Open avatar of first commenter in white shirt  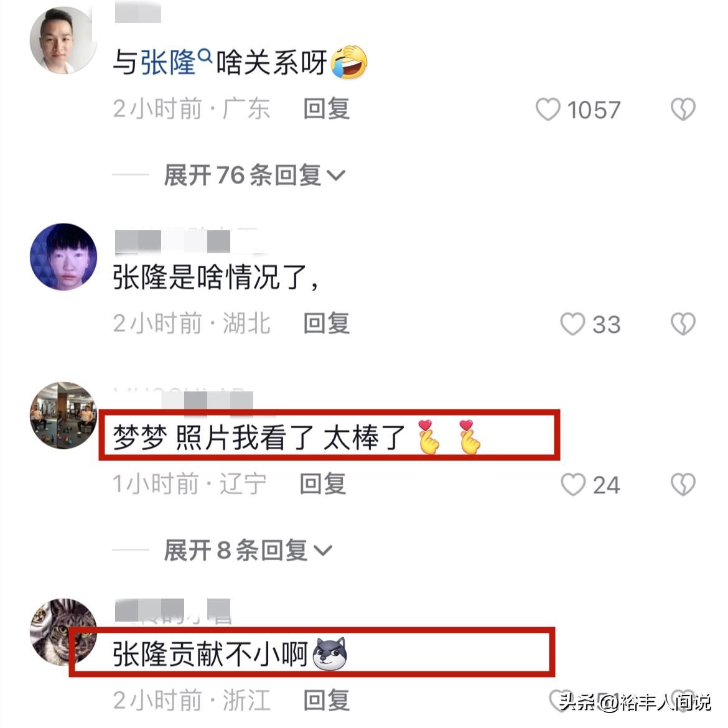[x=63, y=40]
